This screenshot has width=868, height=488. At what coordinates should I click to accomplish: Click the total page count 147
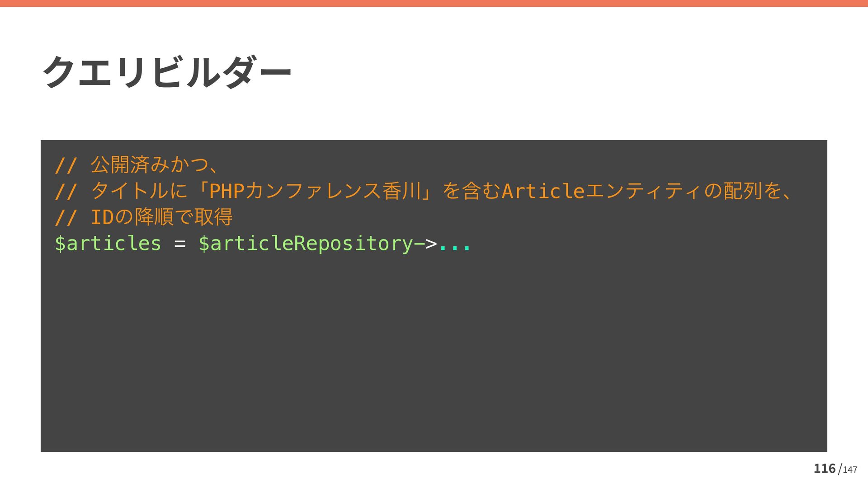(x=850, y=470)
